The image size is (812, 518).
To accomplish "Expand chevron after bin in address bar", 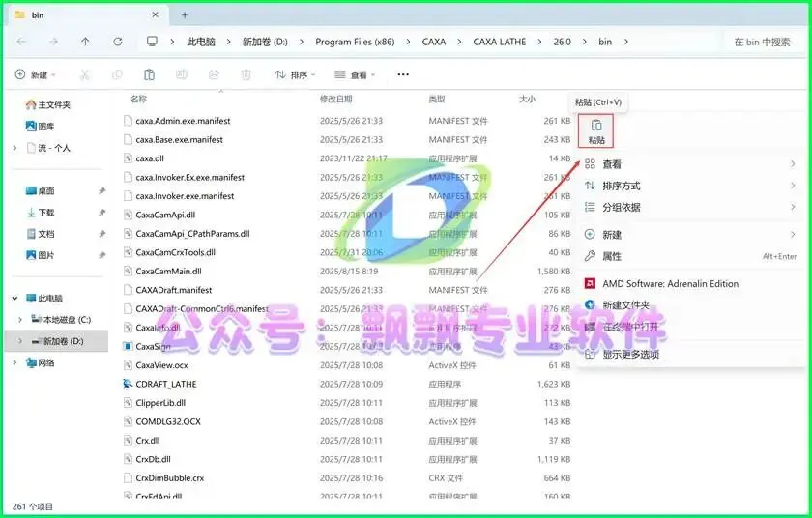I will tap(626, 42).
